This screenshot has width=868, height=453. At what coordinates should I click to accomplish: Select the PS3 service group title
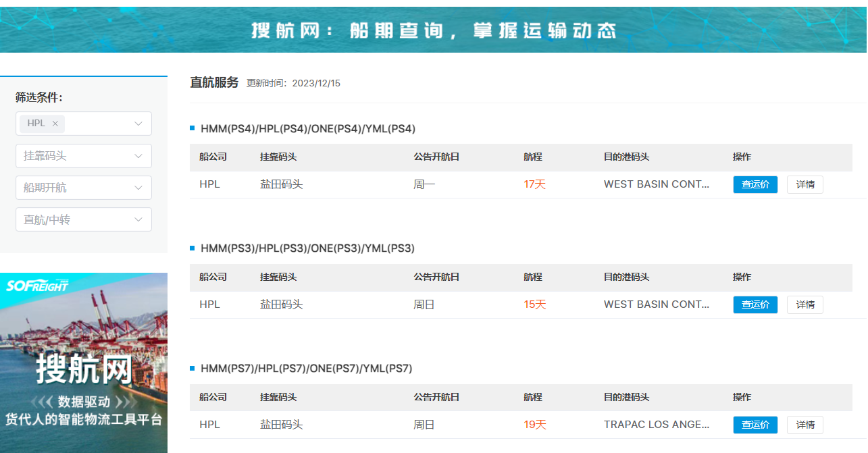coord(307,248)
